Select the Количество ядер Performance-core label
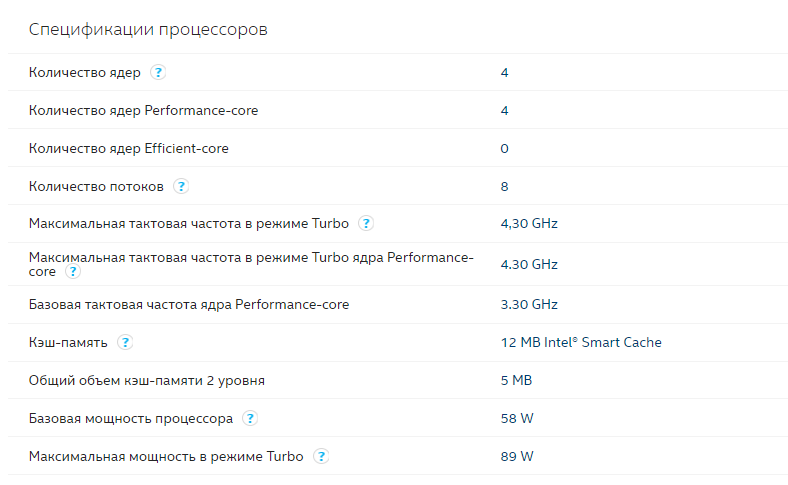Screen dimensions: 788x485 coord(143,111)
